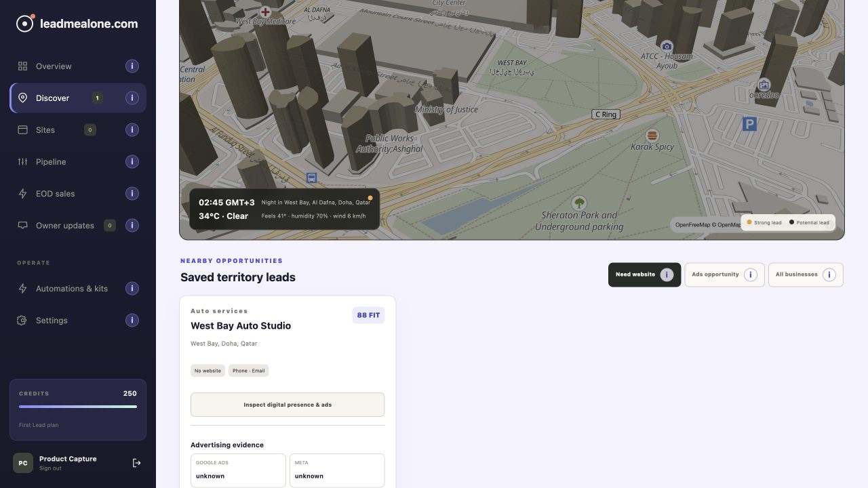Screen dimensions: 868x488
Task: Click the Settings gear icon
Action: pos(22,320)
